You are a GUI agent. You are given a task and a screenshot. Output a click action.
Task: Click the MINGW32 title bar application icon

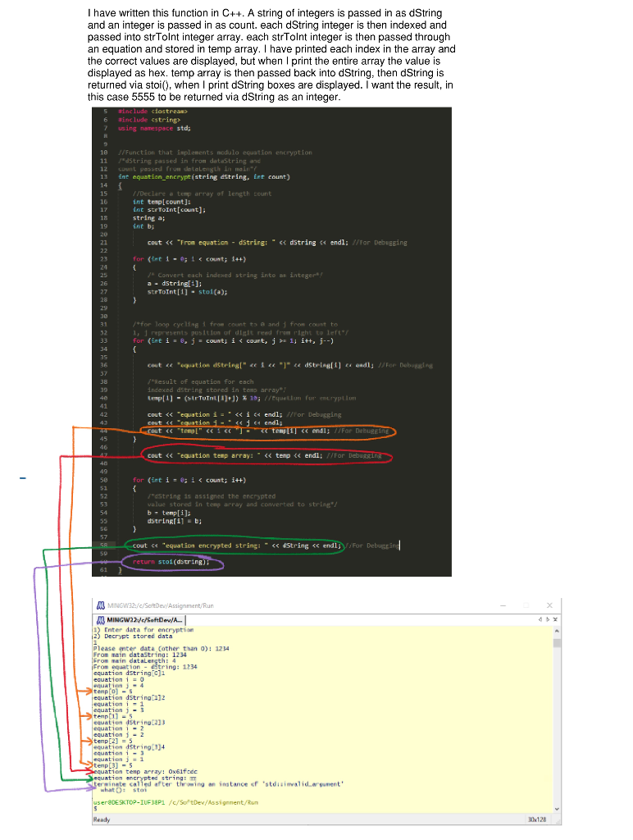101,605
